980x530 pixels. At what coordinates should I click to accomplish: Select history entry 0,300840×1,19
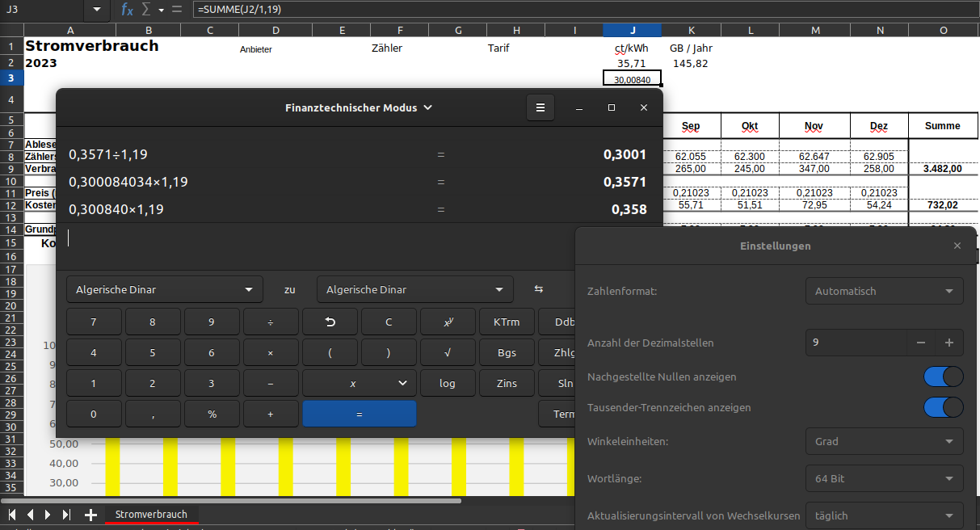click(x=116, y=209)
